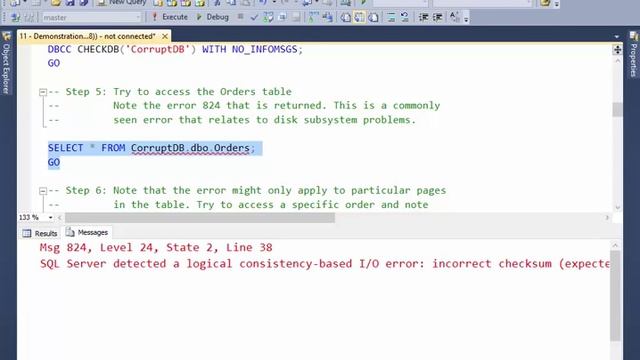The image size is (640, 360).
Task: Select the Demonstration query document tab
Action: coord(88,36)
